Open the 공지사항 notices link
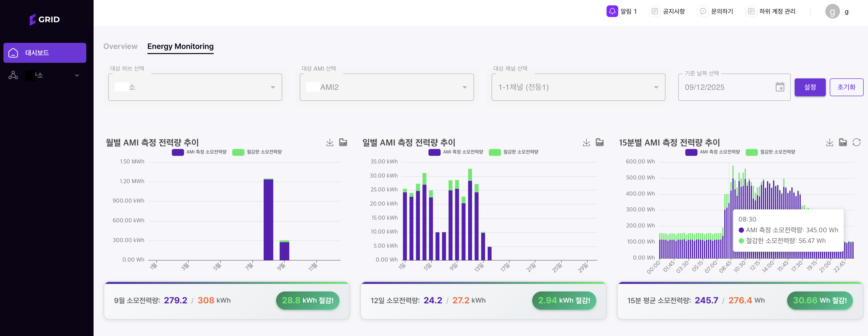 pyautogui.click(x=667, y=11)
